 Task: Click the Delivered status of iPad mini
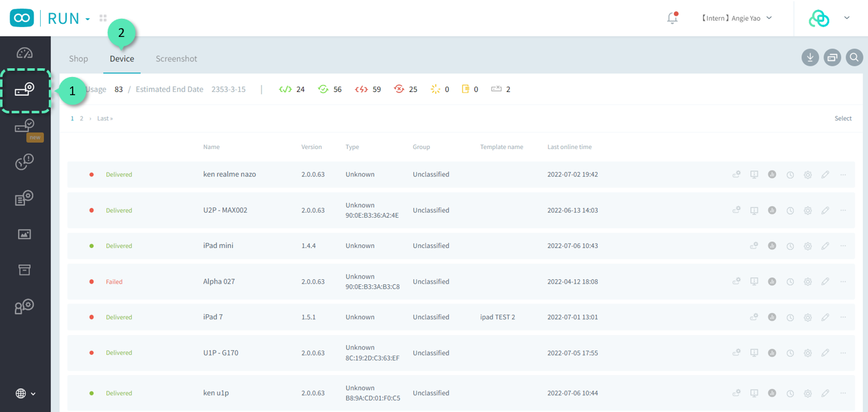pos(119,246)
